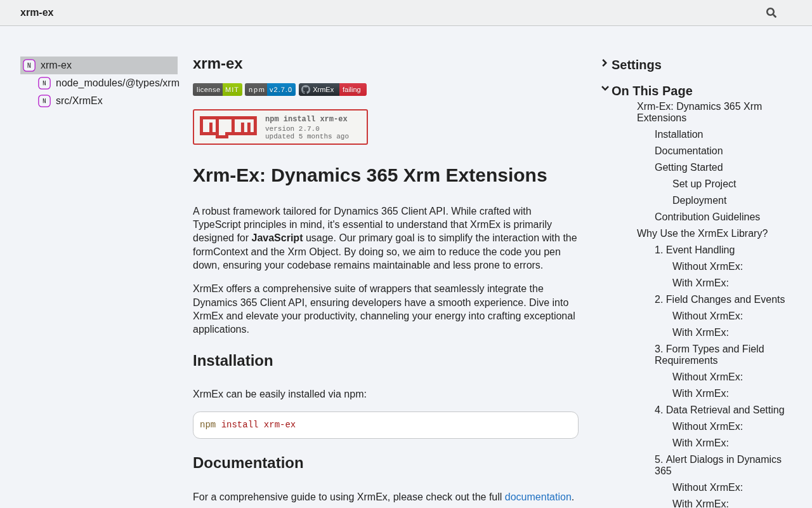Jump to Deployment section
This screenshot has height=508, width=812.
coord(700,201)
